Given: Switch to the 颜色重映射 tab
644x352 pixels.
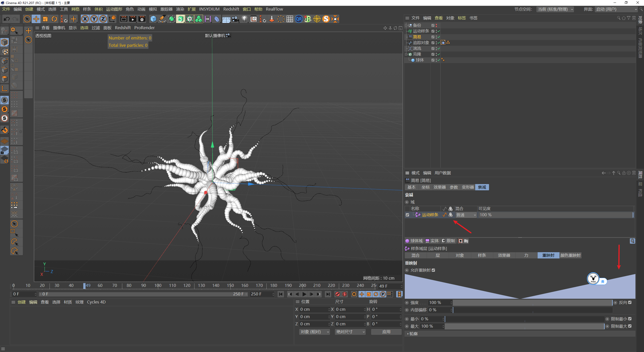Looking at the screenshot, I should coord(570,255).
